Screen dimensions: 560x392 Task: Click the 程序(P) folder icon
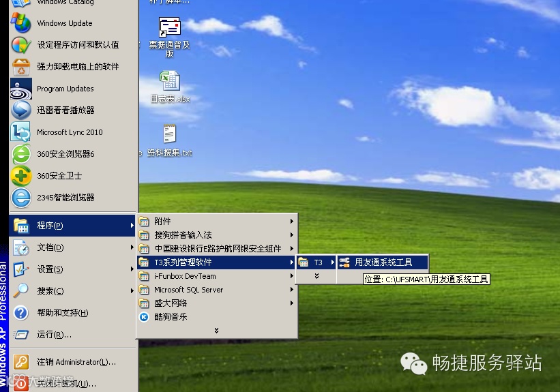(20, 226)
